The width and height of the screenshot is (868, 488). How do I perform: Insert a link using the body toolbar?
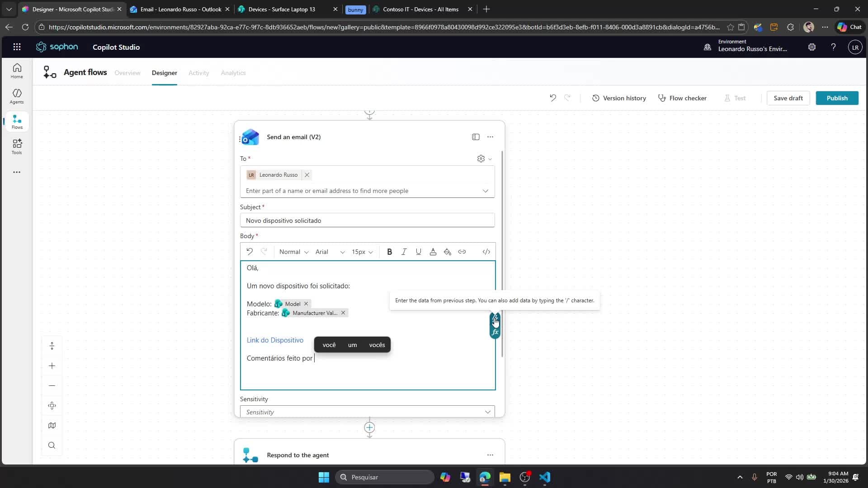[462, 252]
